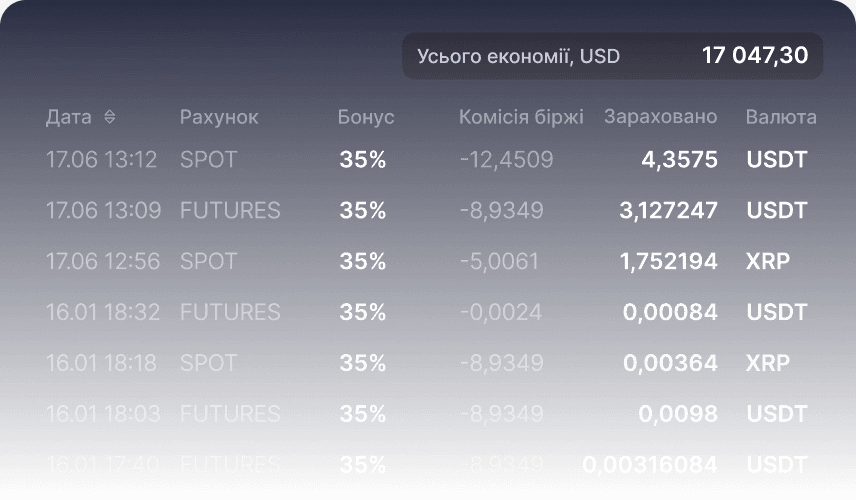This screenshot has width=856, height=500.
Task: Click the Дата column header
Action: point(69,117)
